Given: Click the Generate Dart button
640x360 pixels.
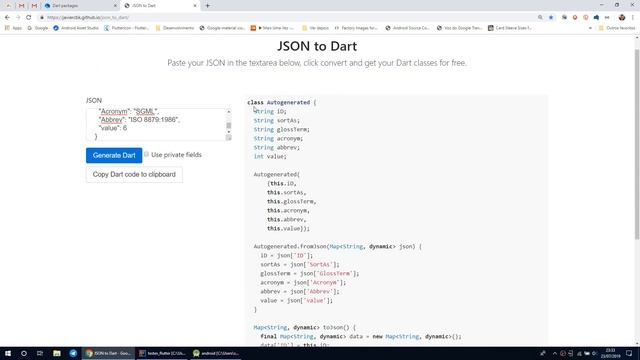Looking at the screenshot, I should tap(114, 155).
